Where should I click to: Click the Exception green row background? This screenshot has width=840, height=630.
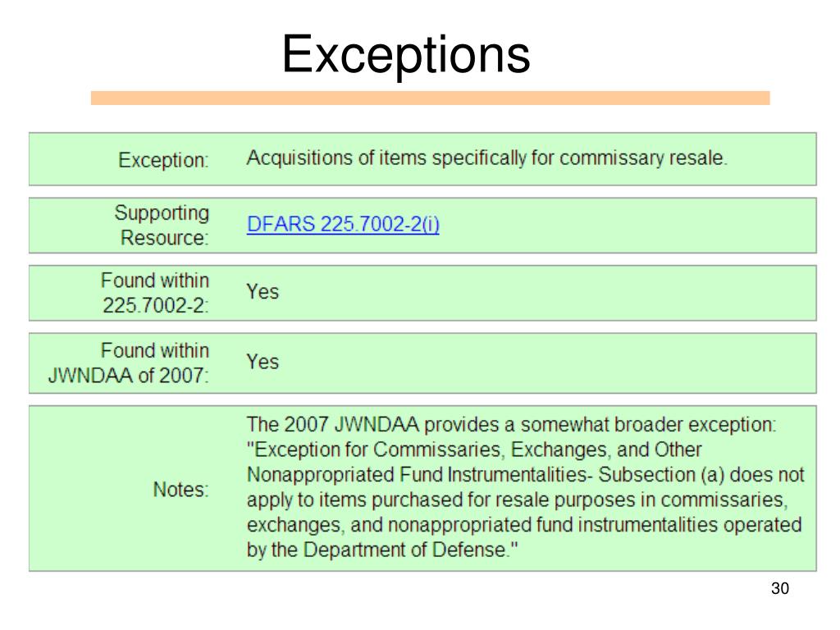[422, 159]
